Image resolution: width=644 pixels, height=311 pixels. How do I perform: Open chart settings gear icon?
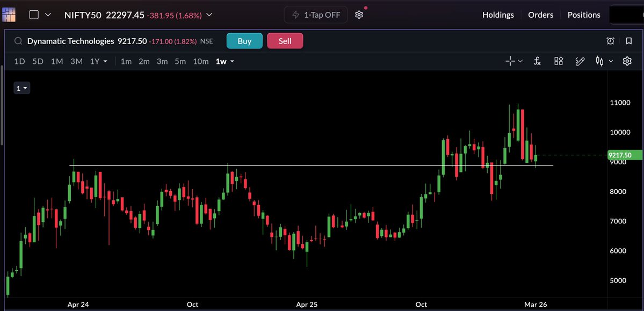click(x=627, y=61)
